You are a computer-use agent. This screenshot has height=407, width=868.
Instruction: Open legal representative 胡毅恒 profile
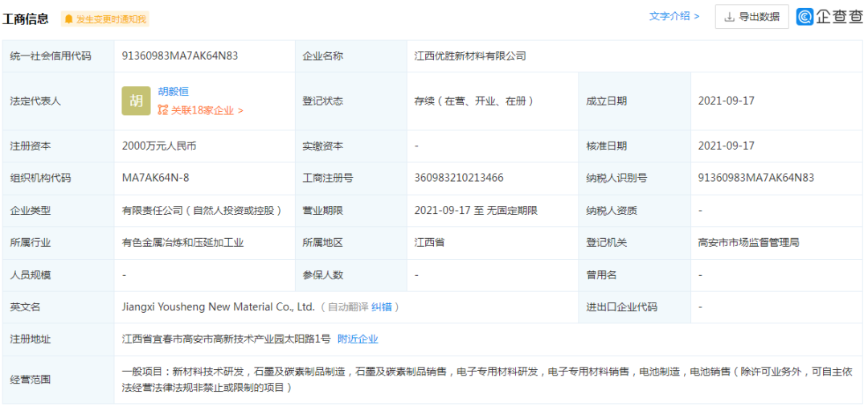click(174, 92)
